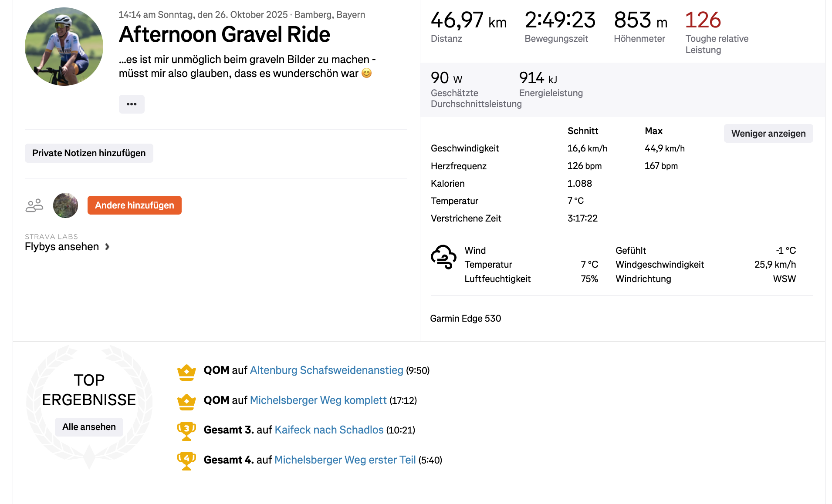Click Private Notizen hinzufügen button
Image resolution: width=832 pixels, height=504 pixels.
(89, 153)
